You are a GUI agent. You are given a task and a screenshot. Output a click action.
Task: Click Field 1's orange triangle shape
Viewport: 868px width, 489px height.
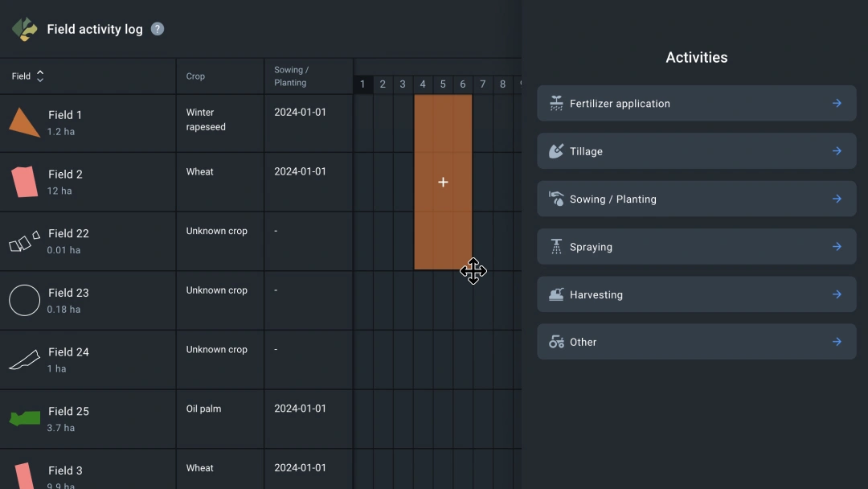click(23, 122)
